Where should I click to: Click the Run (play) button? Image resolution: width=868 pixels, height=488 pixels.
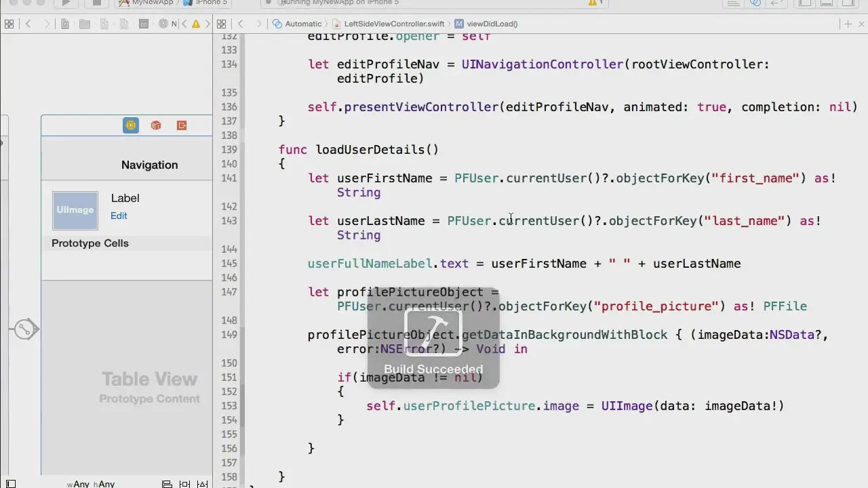coord(66,3)
